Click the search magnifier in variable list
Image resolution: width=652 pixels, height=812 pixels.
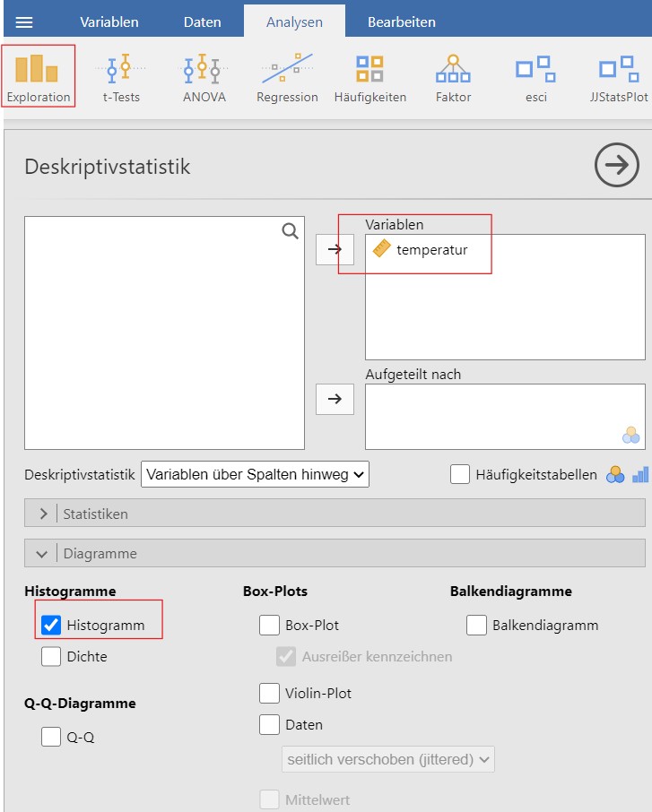pos(290,231)
